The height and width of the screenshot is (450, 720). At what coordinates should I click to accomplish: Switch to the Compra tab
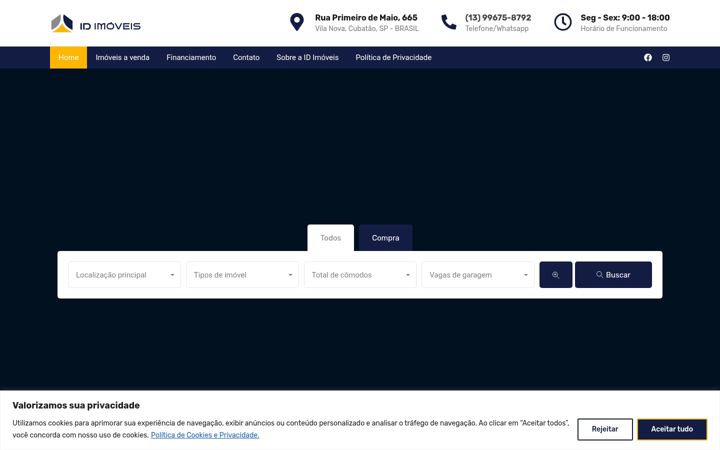[386, 238]
